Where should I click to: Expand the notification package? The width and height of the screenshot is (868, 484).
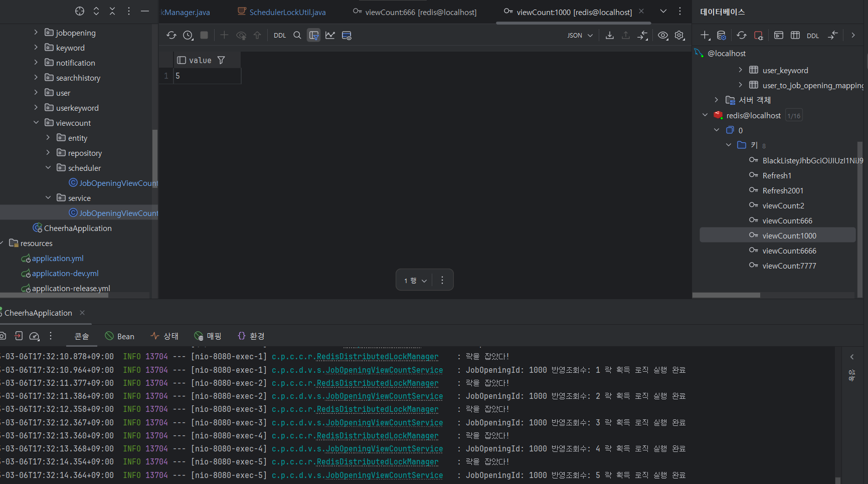(x=36, y=62)
